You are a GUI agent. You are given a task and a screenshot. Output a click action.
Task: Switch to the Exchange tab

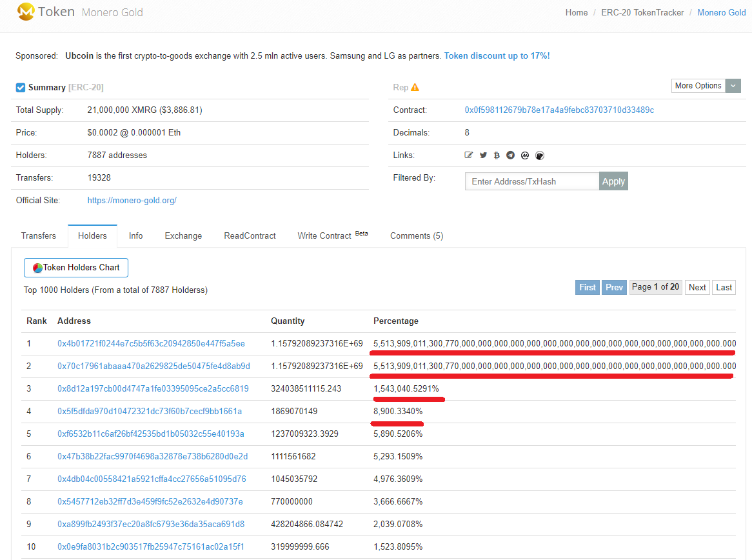tap(183, 235)
